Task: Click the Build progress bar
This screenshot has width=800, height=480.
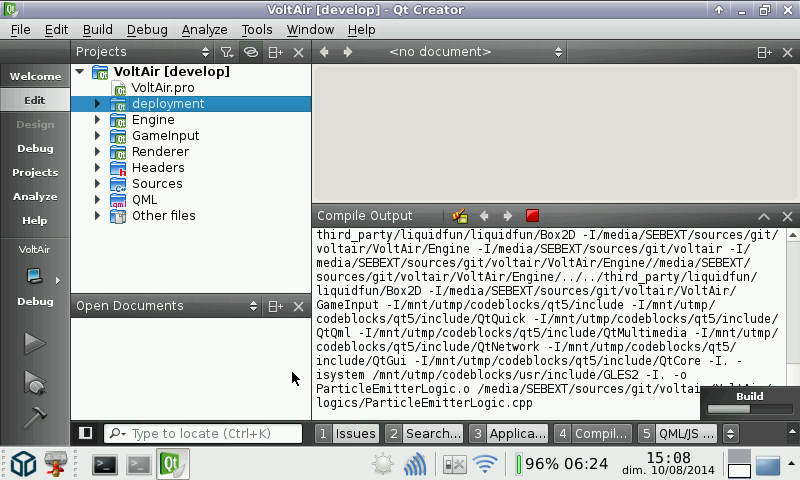Action: click(749, 409)
